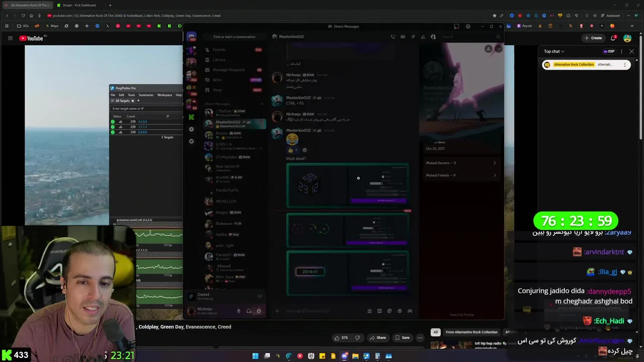
Task: Open Discord help icon in title bar
Action: click(x=468, y=26)
